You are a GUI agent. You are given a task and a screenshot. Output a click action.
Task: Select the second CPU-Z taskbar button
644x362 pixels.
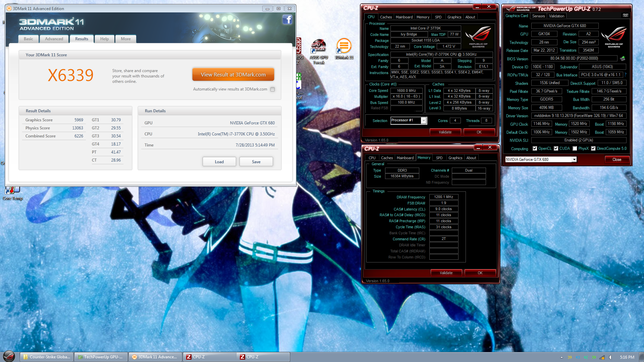pos(263,357)
